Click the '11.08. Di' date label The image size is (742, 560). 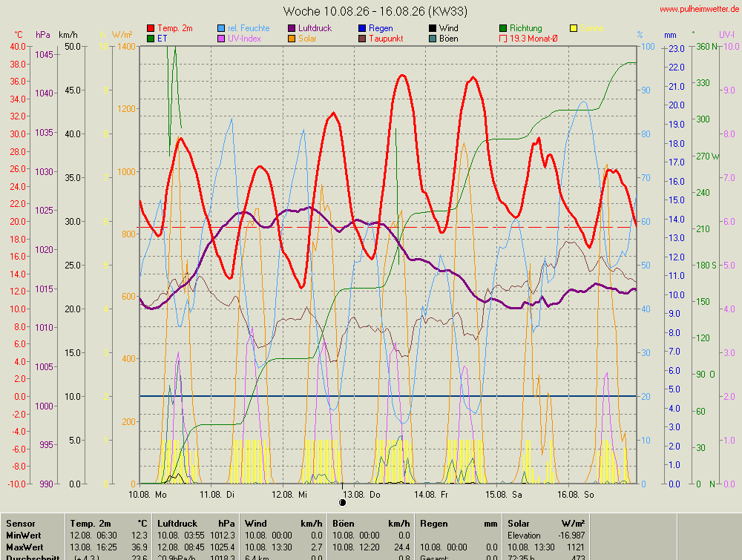(x=217, y=495)
